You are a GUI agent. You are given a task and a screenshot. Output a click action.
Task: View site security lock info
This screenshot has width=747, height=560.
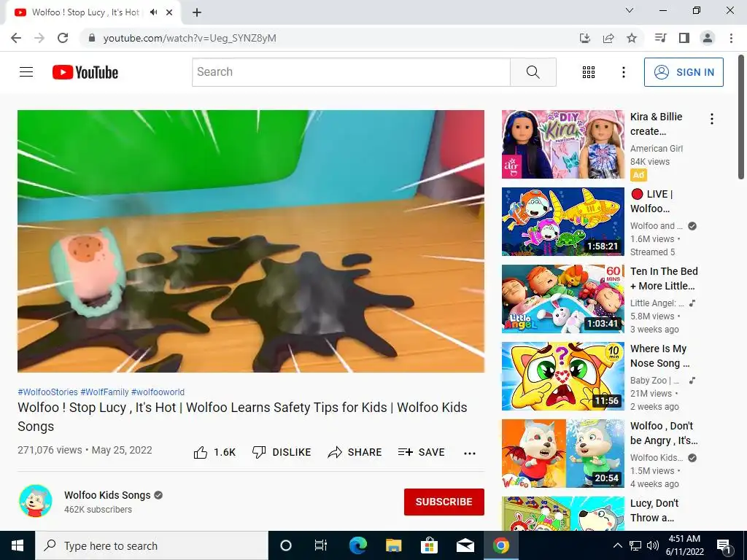coord(92,38)
